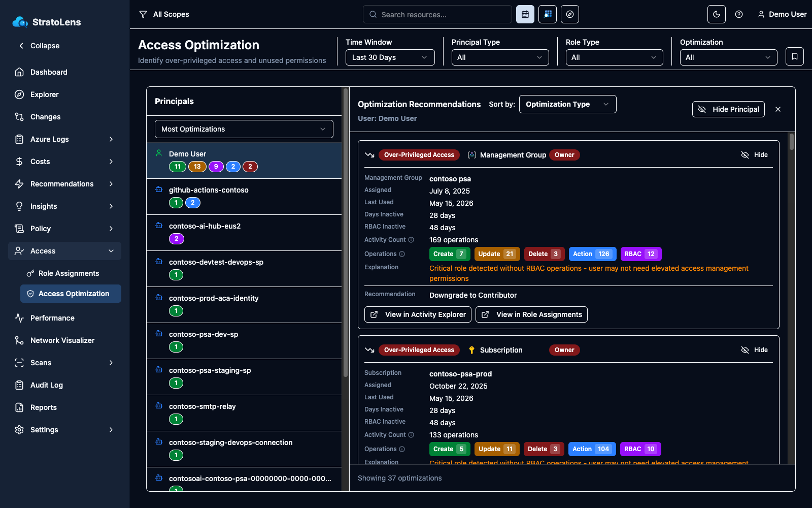
Task: Open Role Assignments submenu item
Action: click(x=71, y=273)
